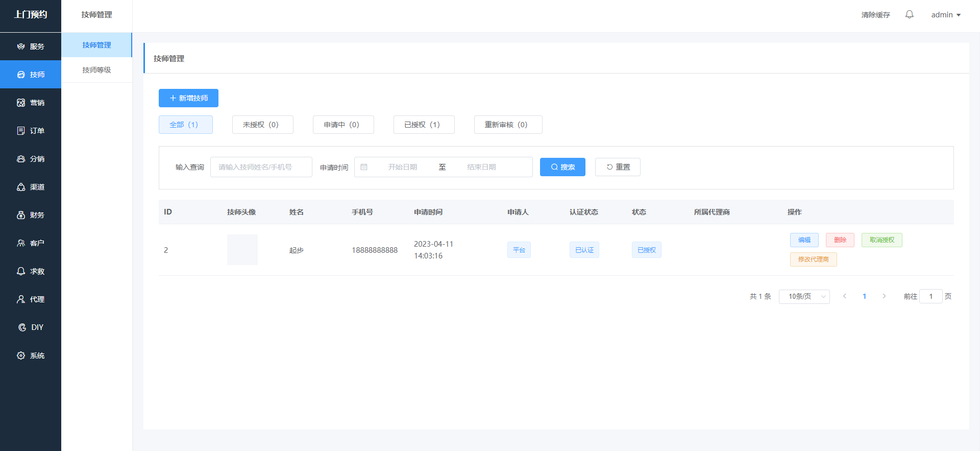Image resolution: width=980 pixels, height=451 pixels.
Task: Click the 新增技师 button
Action: tap(188, 98)
